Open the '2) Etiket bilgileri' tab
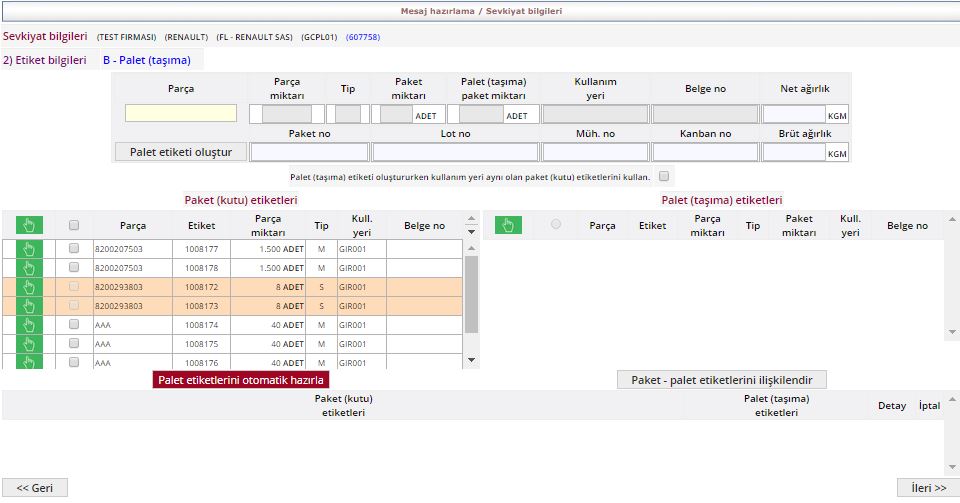The image size is (960, 503). (44, 60)
